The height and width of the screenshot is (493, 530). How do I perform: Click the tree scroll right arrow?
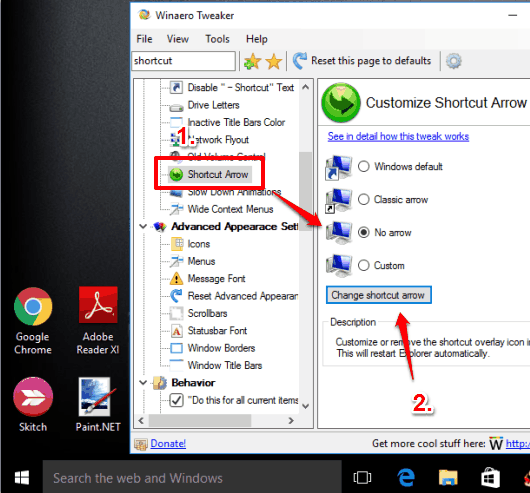(291, 421)
